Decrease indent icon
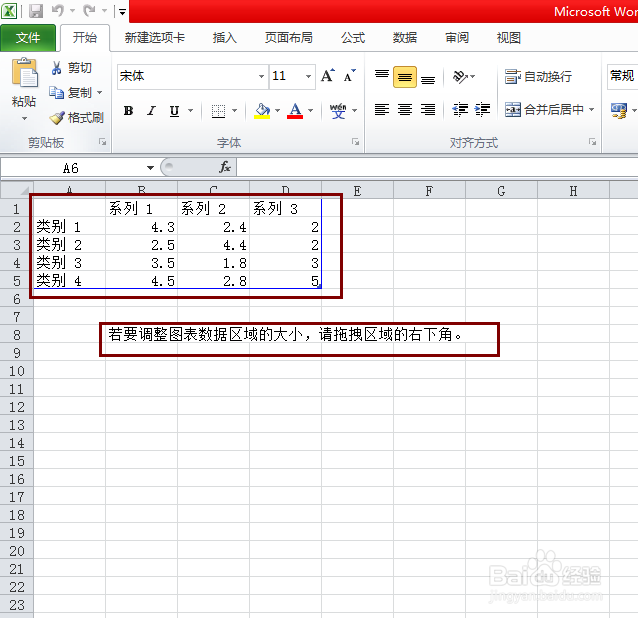This screenshot has width=638, height=618. [x=460, y=109]
